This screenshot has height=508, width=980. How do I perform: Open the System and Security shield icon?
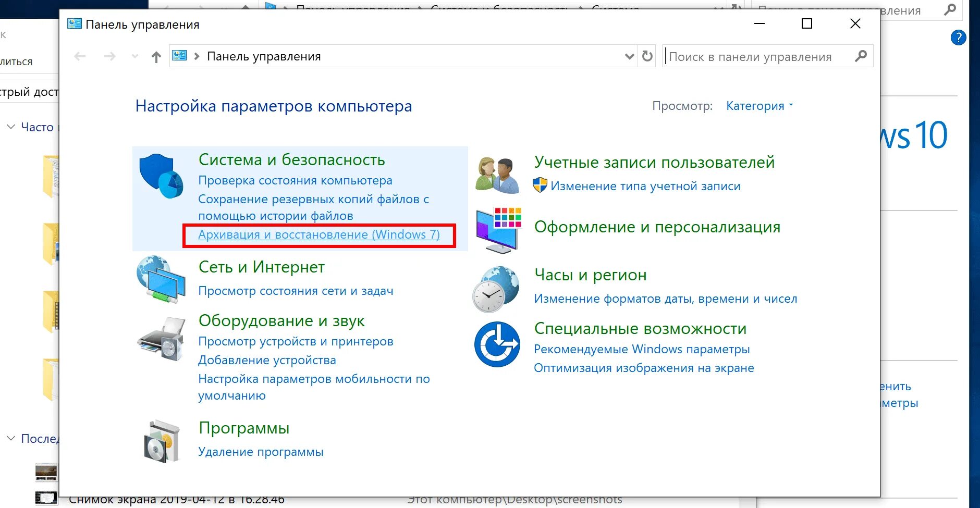(161, 176)
